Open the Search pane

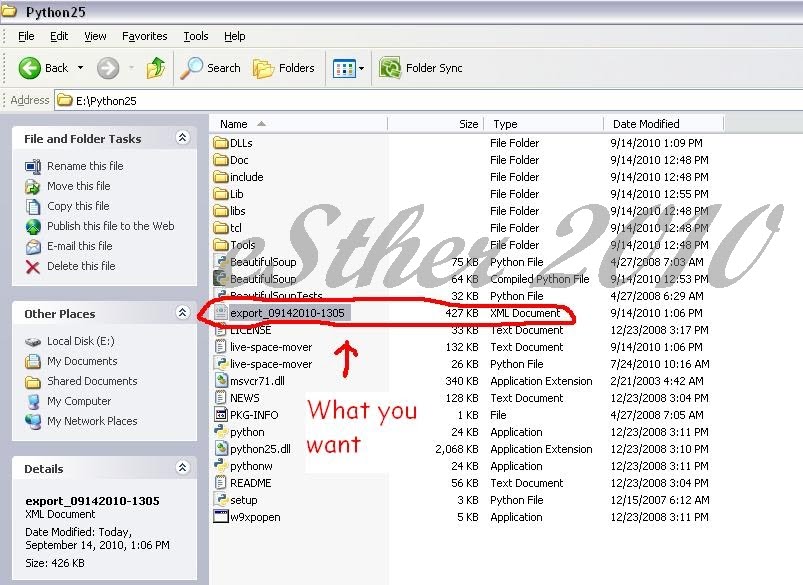(x=210, y=68)
